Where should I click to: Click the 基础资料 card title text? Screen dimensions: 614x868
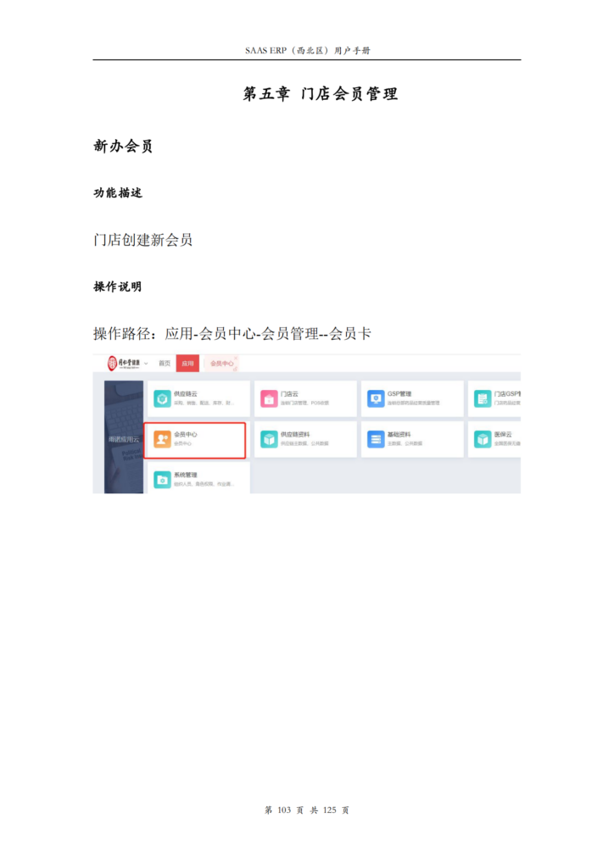[x=399, y=435]
